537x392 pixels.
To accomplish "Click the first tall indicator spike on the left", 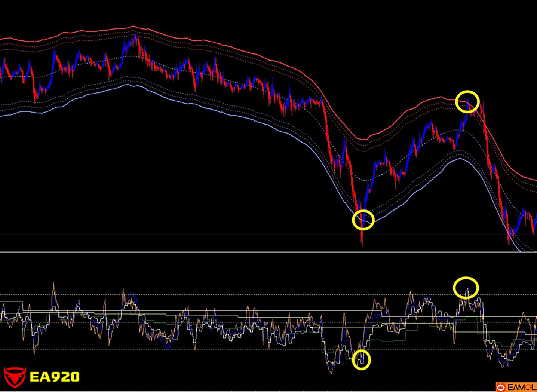I will point(53,285).
